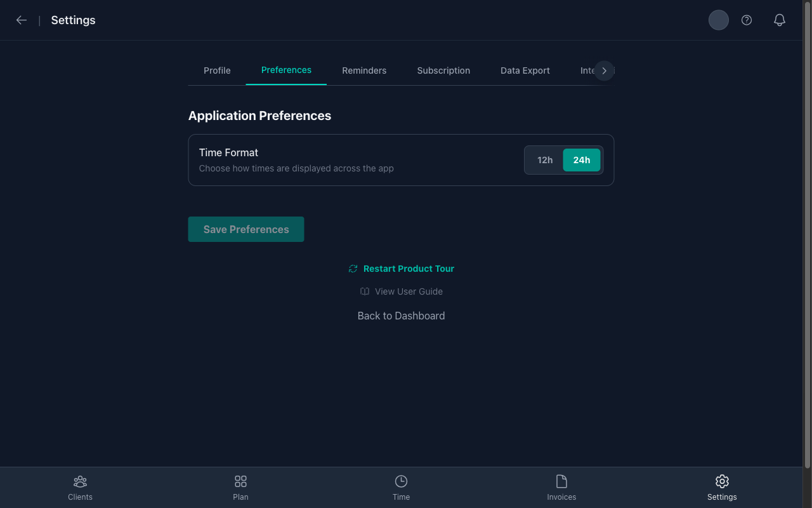The height and width of the screenshot is (508, 812).
Task: Open the notifications bell
Action: tap(779, 20)
